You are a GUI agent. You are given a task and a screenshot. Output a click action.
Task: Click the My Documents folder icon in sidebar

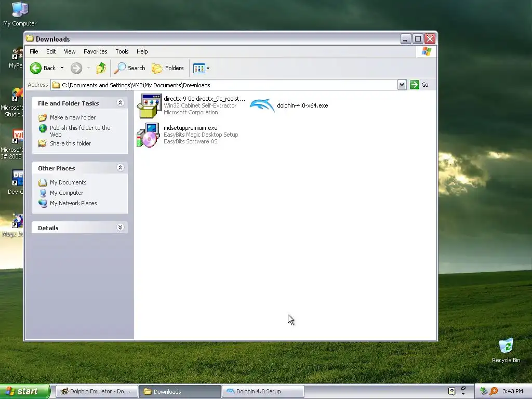click(x=43, y=182)
